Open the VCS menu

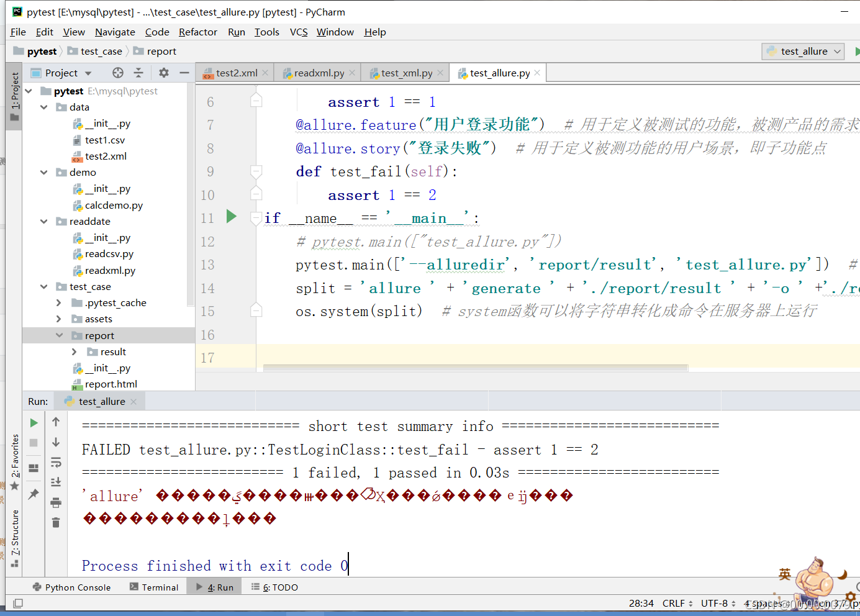point(299,32)
